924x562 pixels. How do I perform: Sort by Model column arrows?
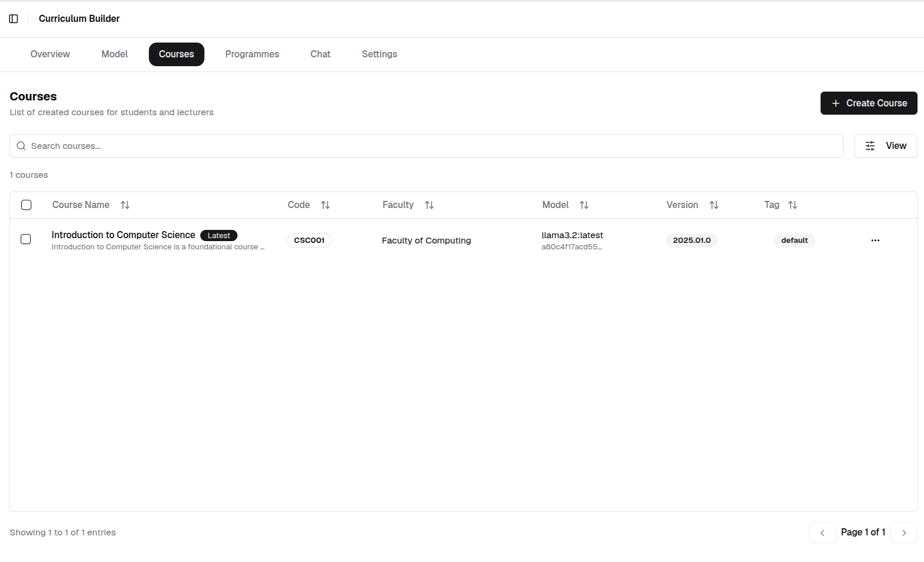pos(584,205)
